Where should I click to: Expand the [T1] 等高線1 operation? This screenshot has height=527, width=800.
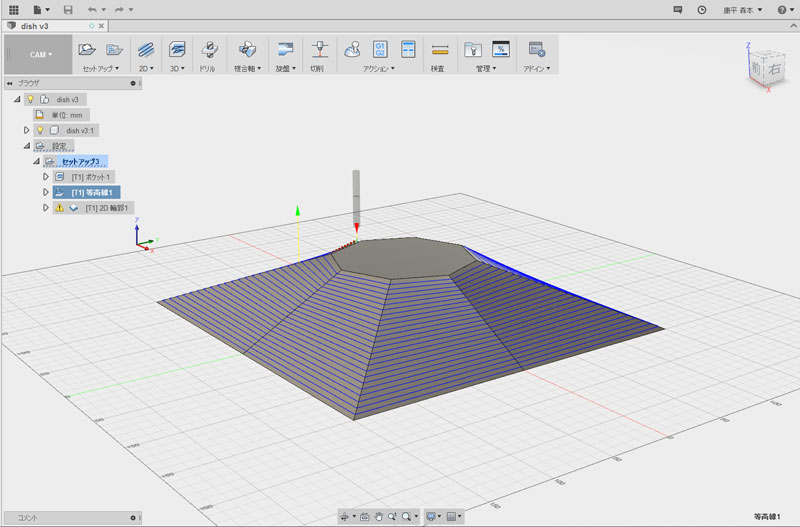coord(46,192)
